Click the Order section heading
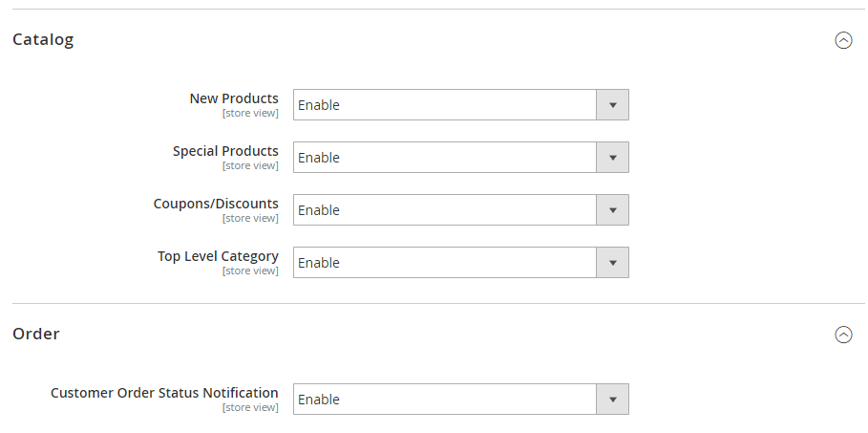The width and height of the screenshot is (868, 433). [x=36, y=334]
